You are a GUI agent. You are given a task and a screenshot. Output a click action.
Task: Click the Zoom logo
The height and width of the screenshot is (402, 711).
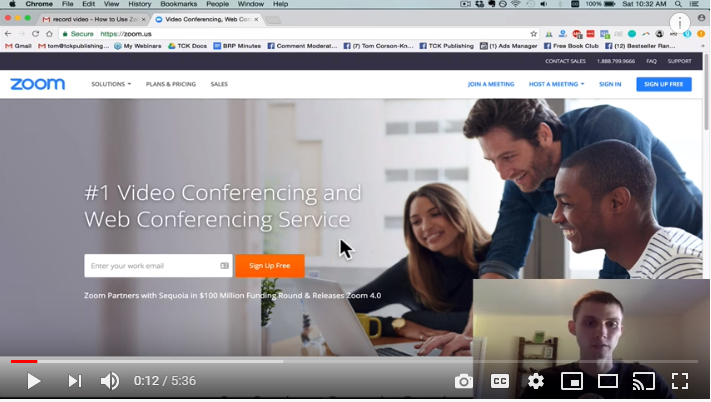38,84
